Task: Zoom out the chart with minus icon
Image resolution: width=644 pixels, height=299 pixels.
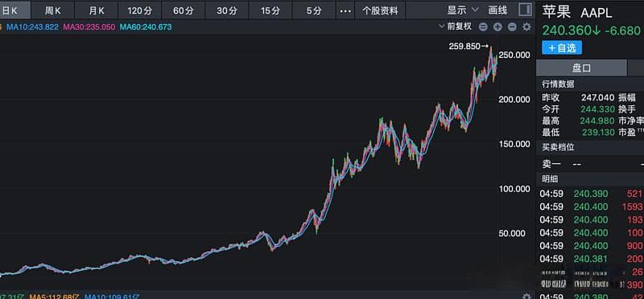Action: point(512,27)
